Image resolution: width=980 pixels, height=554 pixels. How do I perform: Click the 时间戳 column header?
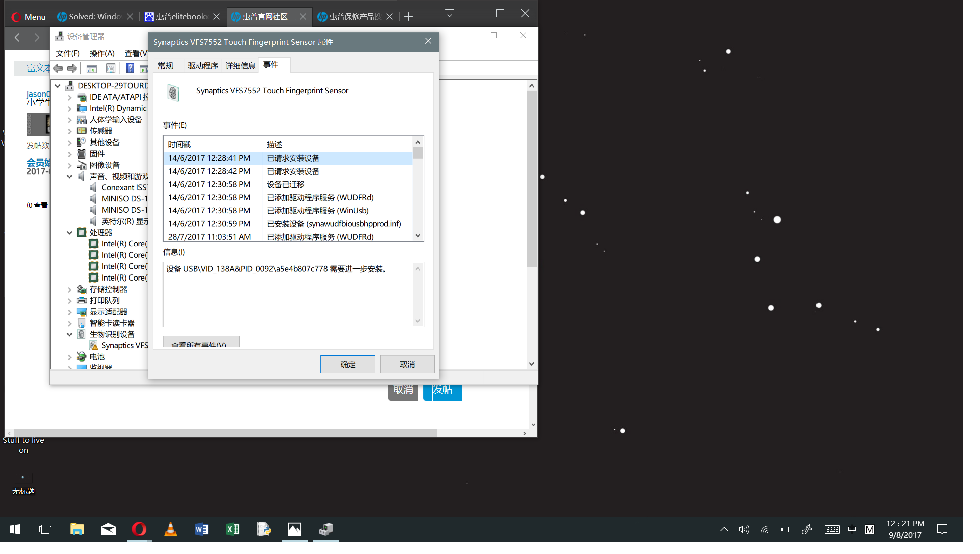[x=213, y=144]
